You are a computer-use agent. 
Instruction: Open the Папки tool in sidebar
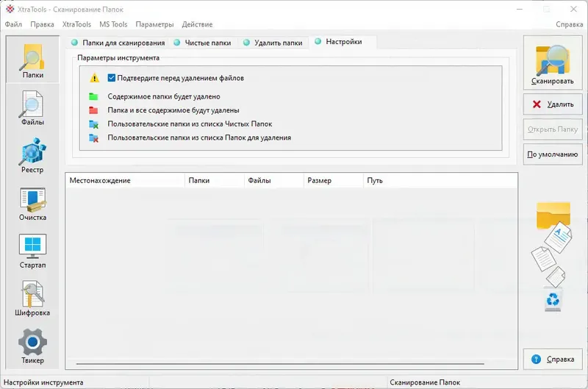(x=32, y=61)
